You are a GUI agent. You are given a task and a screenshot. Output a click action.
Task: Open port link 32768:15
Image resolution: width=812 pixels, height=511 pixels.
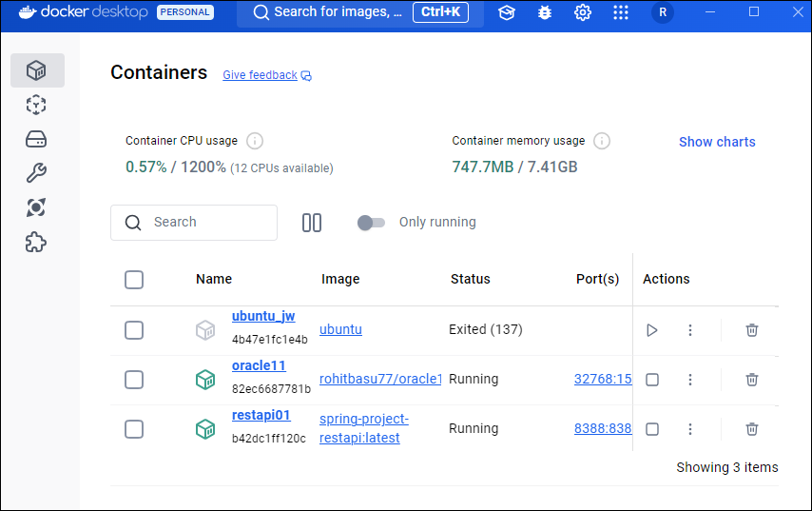(603, 380)
